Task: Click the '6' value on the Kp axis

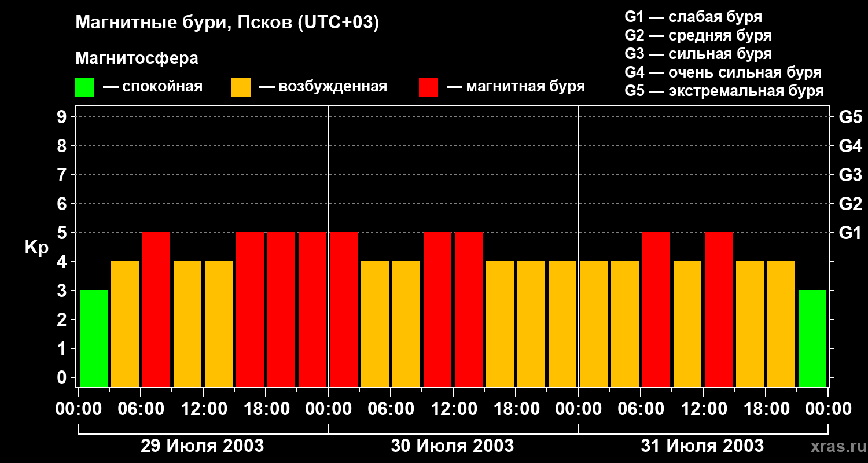Action: (x=62, y=204)
